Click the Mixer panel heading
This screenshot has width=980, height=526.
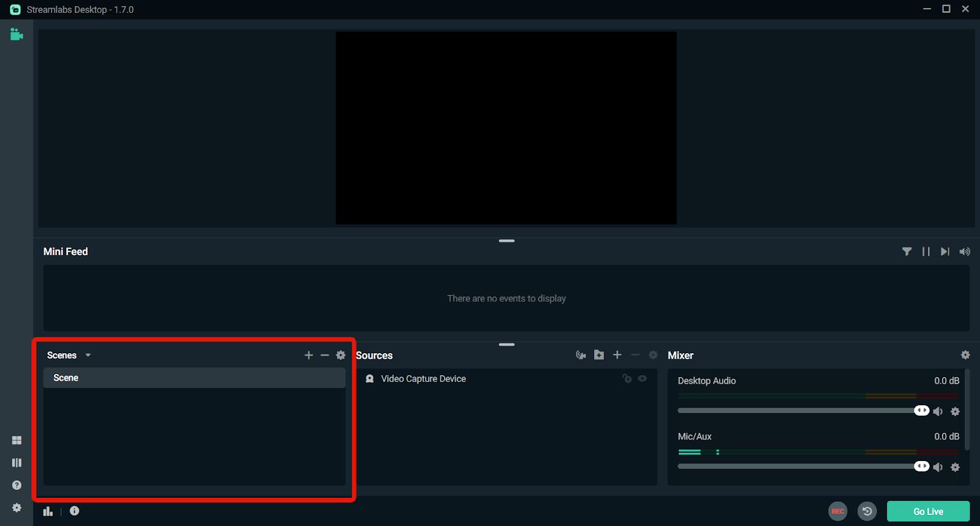[x=680, y=356]
